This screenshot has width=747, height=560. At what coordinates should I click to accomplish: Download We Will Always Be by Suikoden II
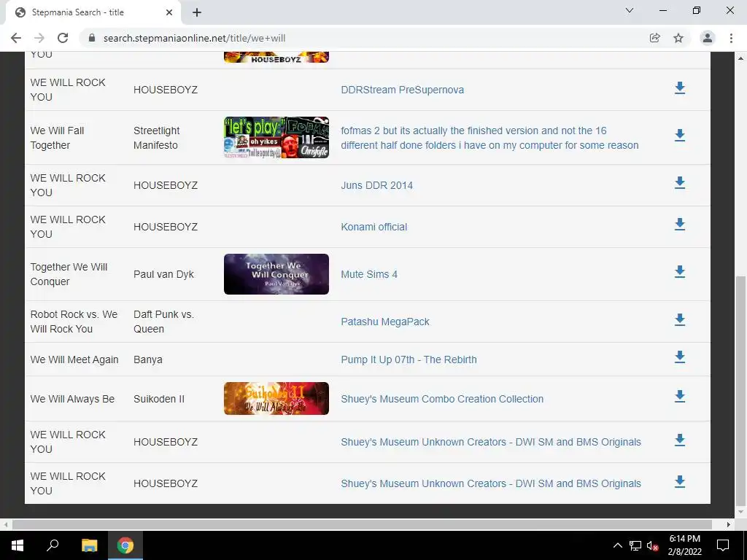pos(680,397)
